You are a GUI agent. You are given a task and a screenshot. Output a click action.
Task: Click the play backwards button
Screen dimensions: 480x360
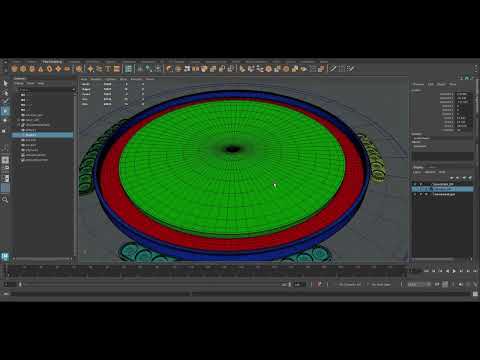point(448,271)
